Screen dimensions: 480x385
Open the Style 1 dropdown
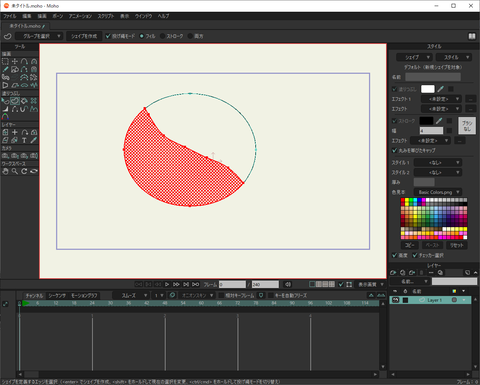(x=438, y=162)
